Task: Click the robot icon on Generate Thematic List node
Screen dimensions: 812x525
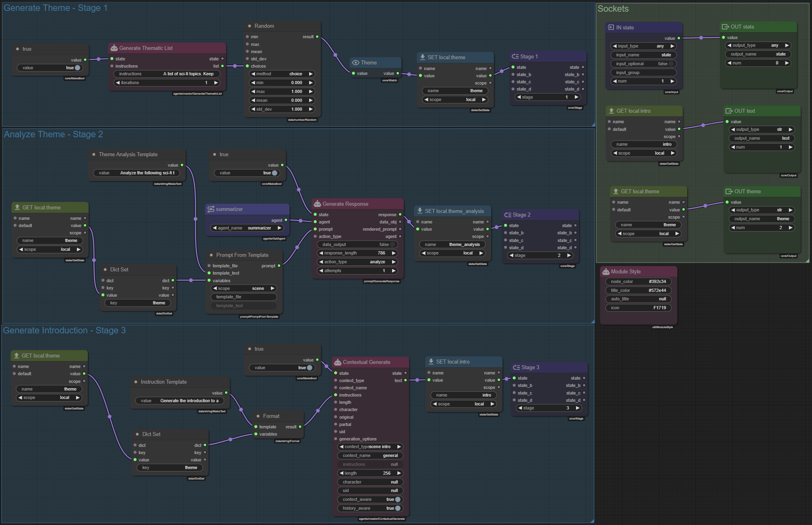Action: [x=114, y=48]
